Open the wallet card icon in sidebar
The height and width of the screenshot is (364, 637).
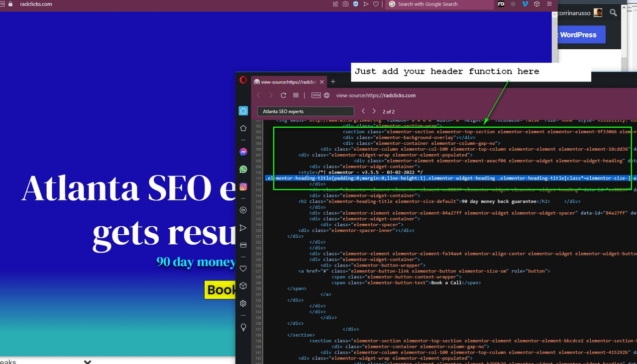point(243,245)
